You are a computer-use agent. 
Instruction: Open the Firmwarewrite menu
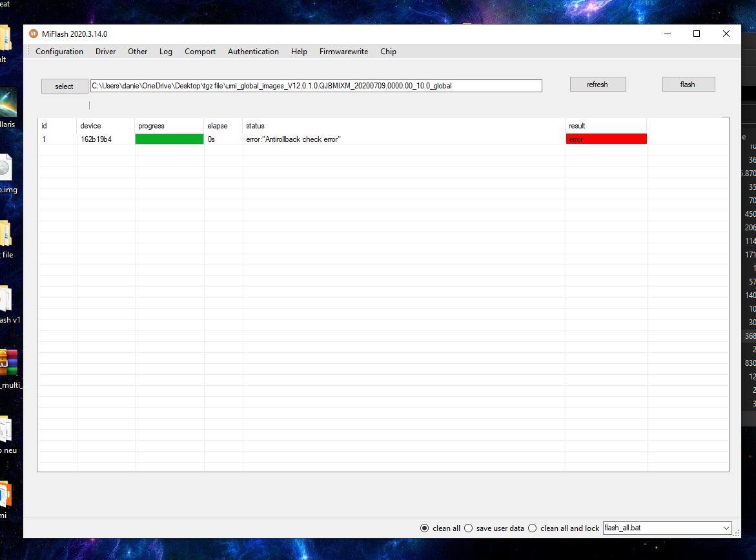coord(343,52)
